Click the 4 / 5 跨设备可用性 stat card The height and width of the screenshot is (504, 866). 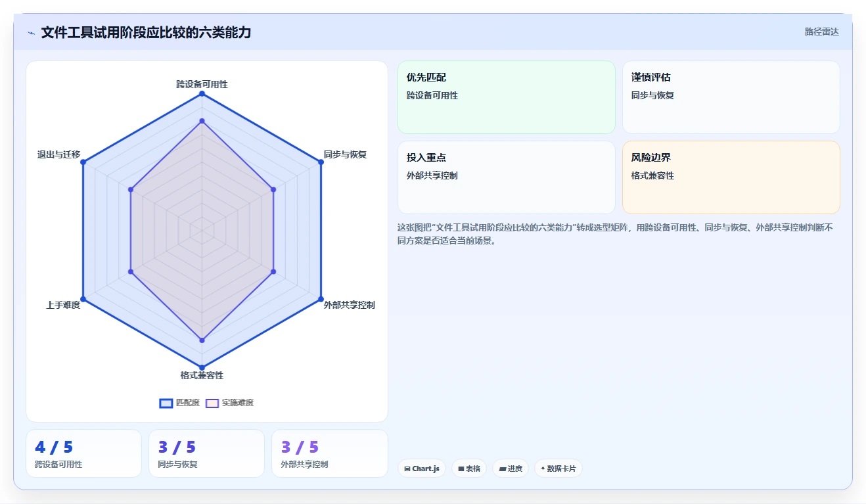tap(83, 453)
